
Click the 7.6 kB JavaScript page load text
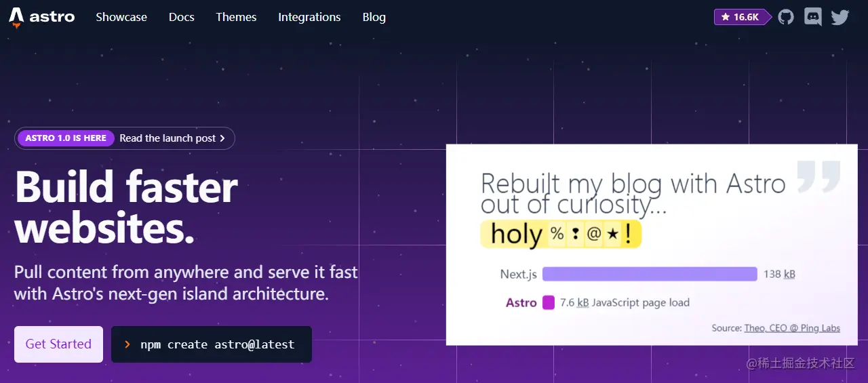(625, 302)
